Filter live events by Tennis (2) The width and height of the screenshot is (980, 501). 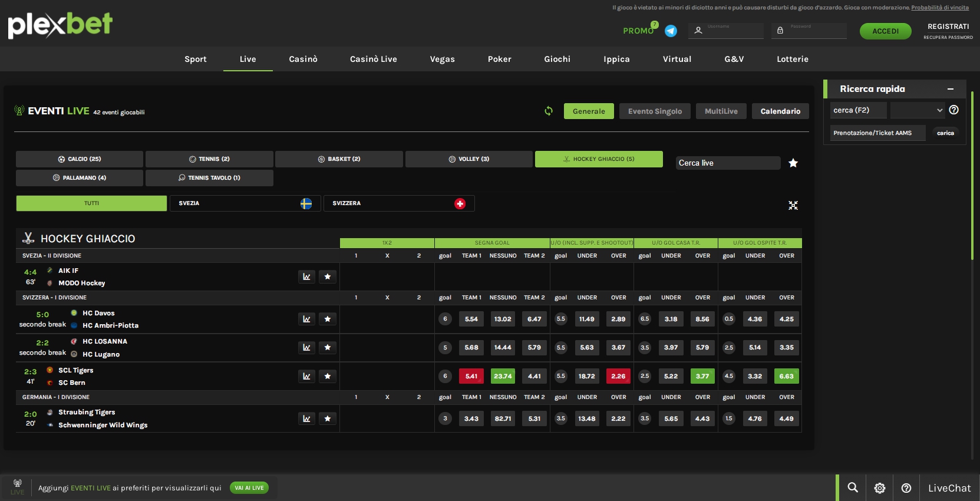click(209, 159)
